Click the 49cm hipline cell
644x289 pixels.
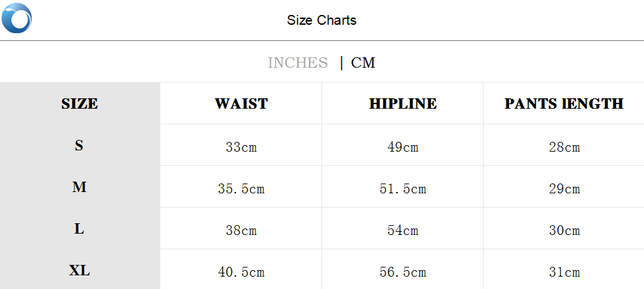tap(403, 147)
